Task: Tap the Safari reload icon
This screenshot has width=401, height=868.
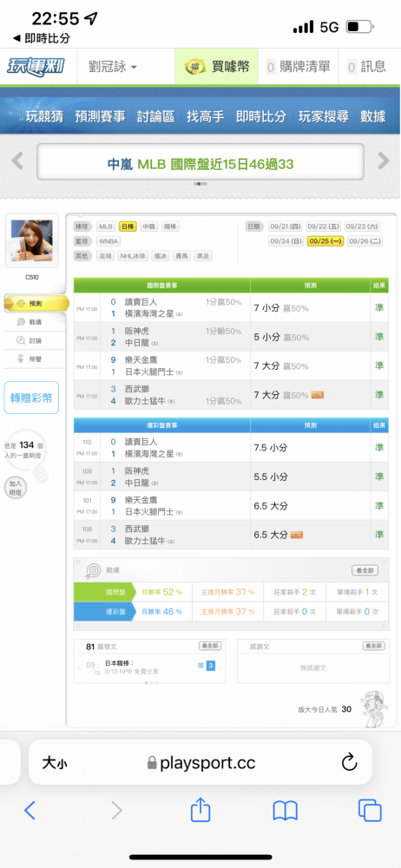Action: (x=349, y=763)
